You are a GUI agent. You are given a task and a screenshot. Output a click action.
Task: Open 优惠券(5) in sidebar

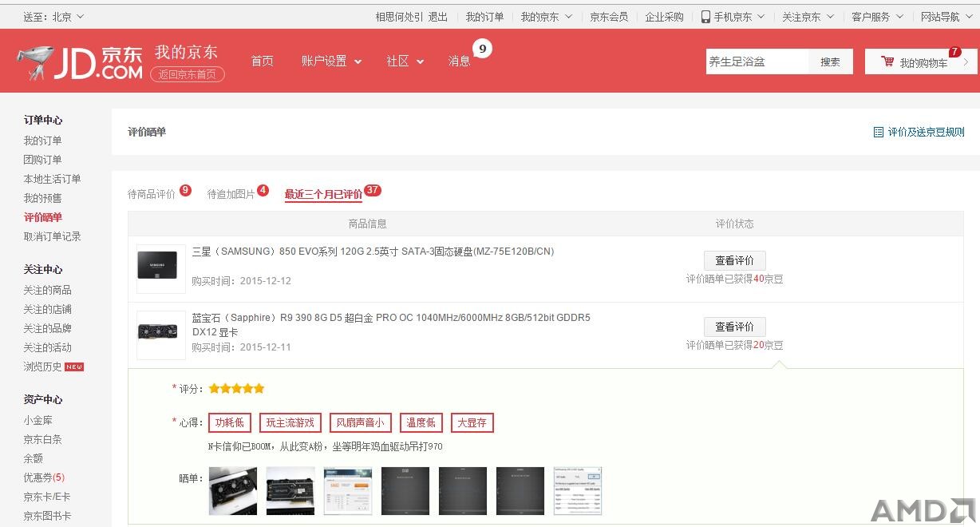pyautogui.click(x=44, y=477)
